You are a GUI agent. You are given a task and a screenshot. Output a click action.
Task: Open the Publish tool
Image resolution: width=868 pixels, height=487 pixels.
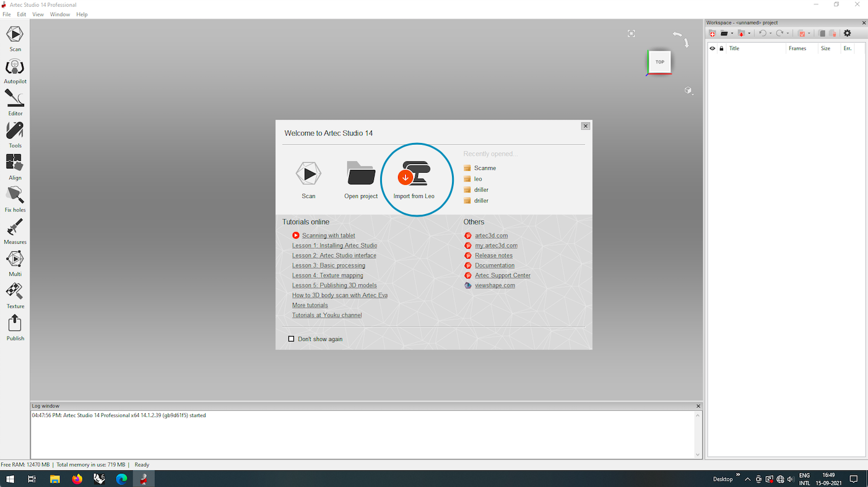pyautogui.click(x=15, y=328)
